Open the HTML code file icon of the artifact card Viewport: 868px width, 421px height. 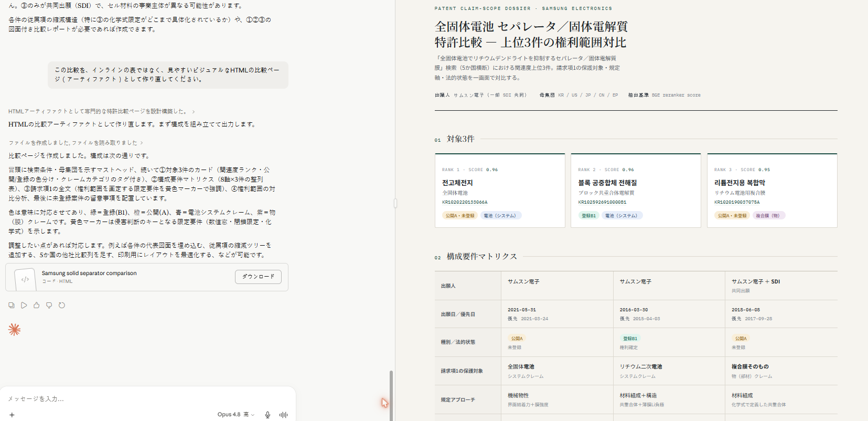tap(25, 279)
